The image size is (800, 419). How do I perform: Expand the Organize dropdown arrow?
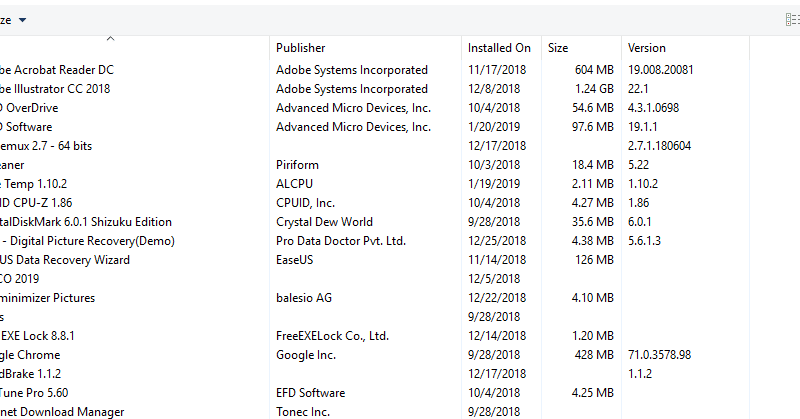(x=22, y=20)
